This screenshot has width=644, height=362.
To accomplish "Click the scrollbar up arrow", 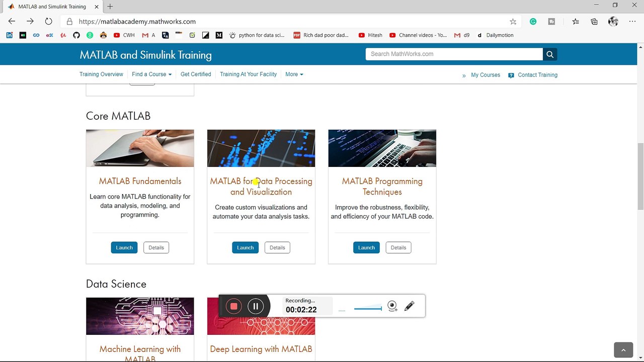I will 640,47.
